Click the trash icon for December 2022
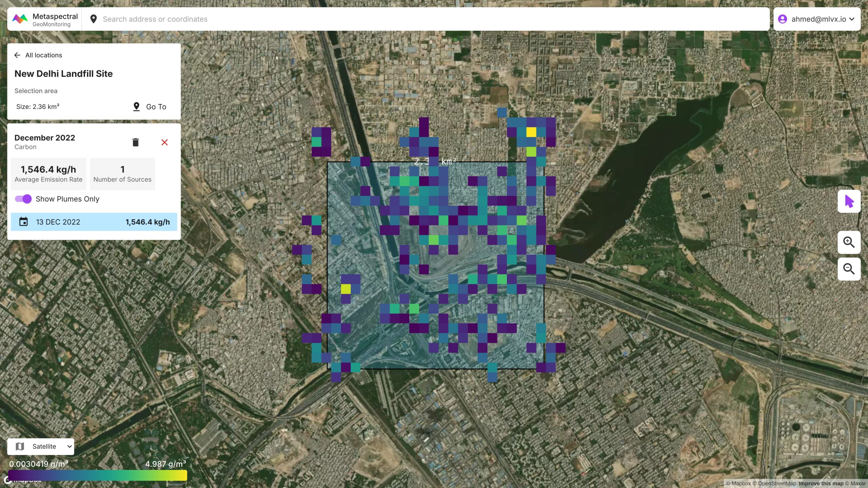Image resolution: width=868 pixels, height=488 pixels. (136, 142)
